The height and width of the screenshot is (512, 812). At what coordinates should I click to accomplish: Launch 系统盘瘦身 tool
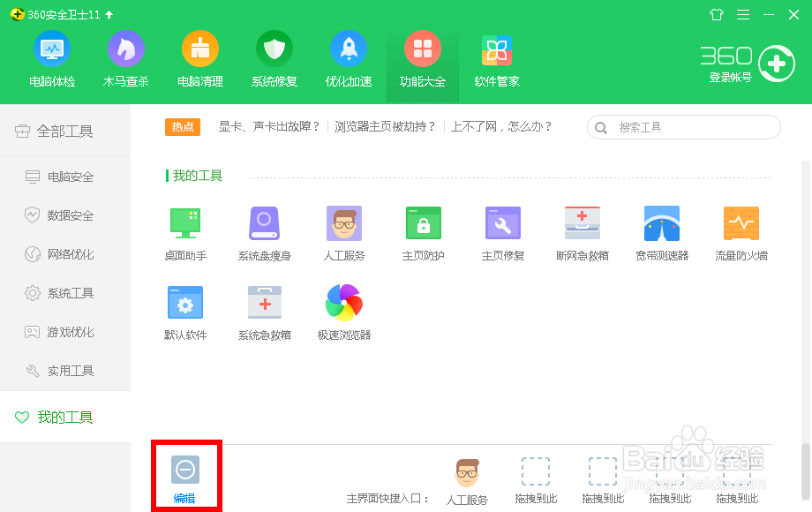(265, 233)
